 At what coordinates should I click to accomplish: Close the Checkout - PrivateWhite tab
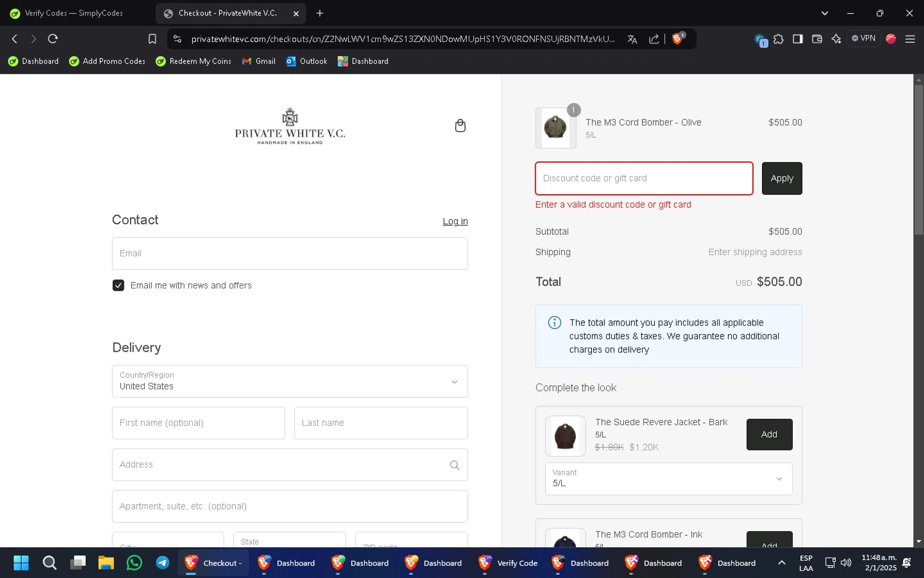tap(296, 13)
